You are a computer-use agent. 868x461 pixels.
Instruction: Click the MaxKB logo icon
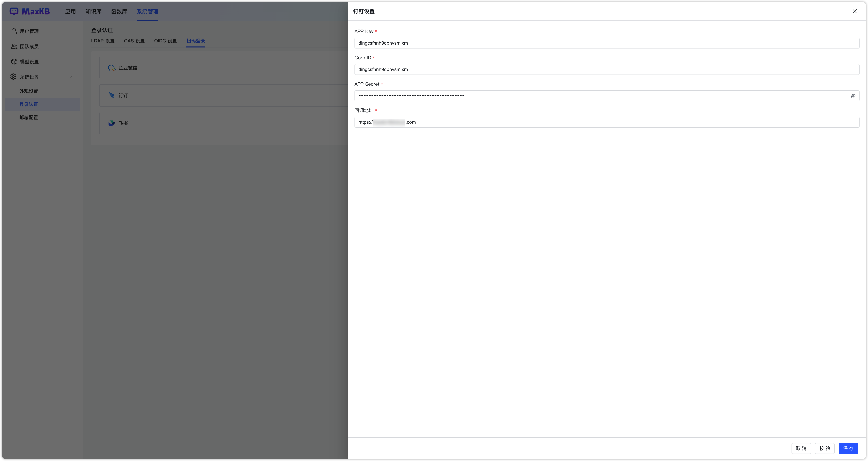point(13,11)
